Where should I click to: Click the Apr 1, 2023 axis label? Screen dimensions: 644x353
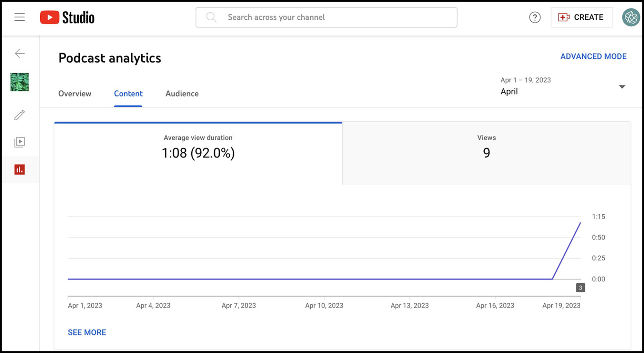click(x=85, y=306)
